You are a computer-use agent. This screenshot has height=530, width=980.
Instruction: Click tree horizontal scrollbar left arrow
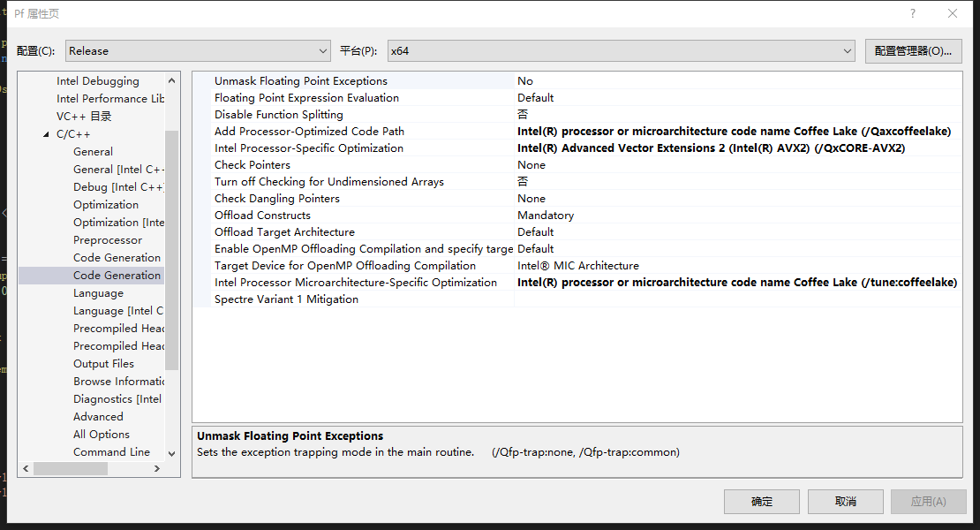pyautogui.click(x=26, y=468)
